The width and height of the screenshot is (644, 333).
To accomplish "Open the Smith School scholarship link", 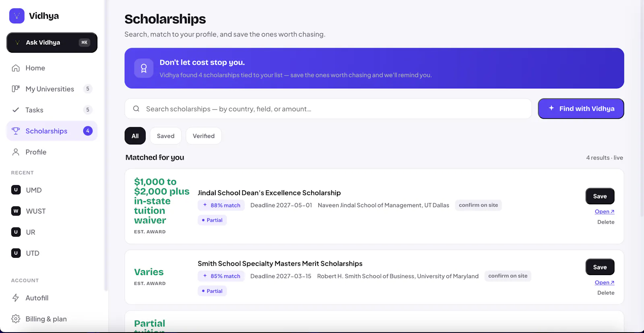I will click(605, 282).
